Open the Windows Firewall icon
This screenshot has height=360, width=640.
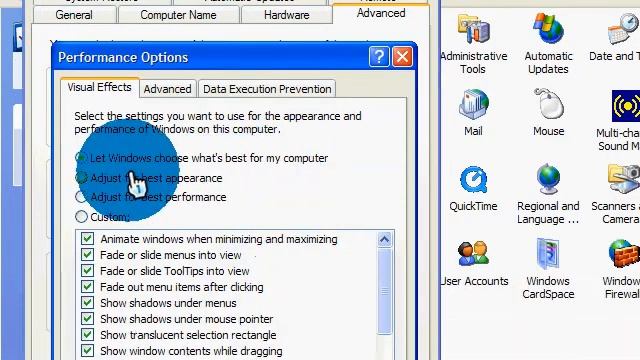coord(624,254)
